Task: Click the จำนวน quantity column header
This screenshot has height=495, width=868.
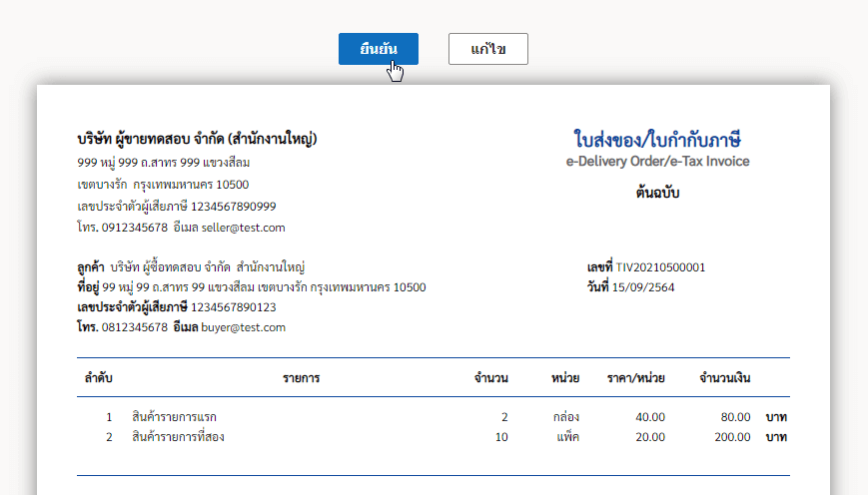Action: click(x=491, y=378)
